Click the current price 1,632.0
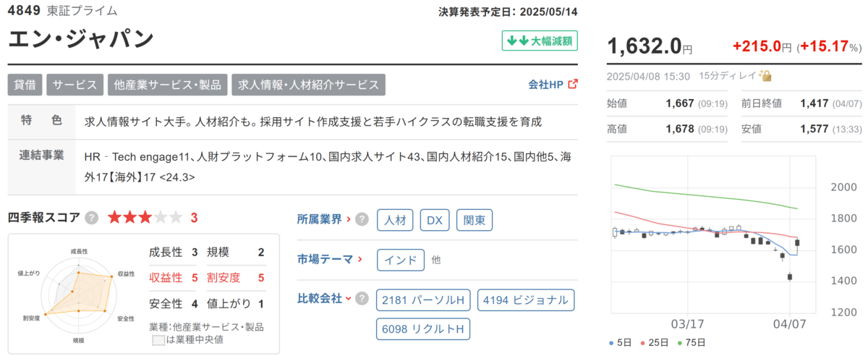This screenshot has height=356, width=868. [644, 47]
